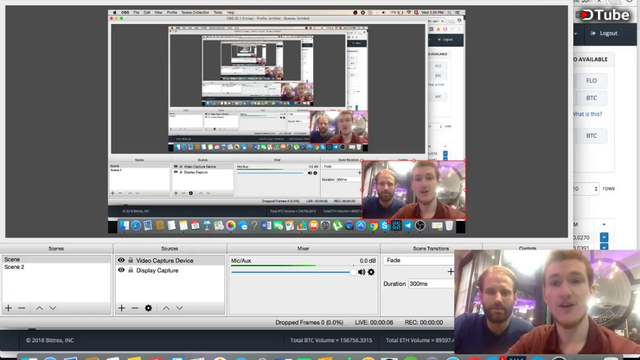Click the Word icon in the previewed dock

[266, 225]
